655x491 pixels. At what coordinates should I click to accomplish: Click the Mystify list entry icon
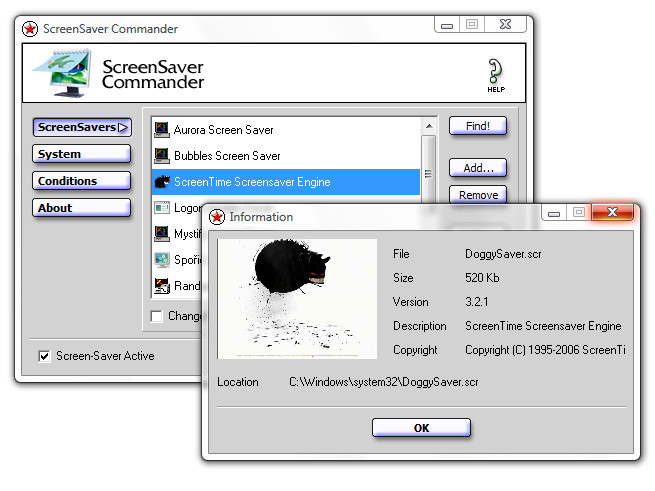(x=162, y=234)
